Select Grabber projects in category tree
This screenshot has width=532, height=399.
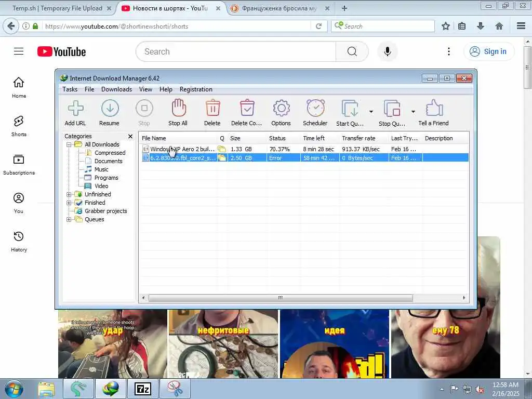tap(106, 211)
